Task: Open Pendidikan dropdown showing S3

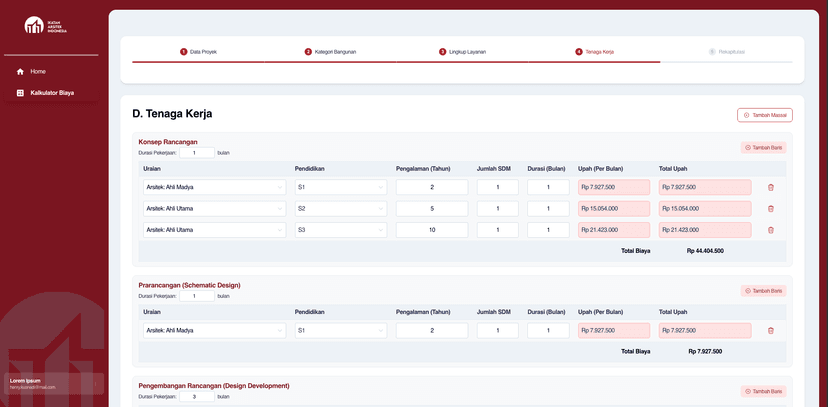Action: point(340,230)
